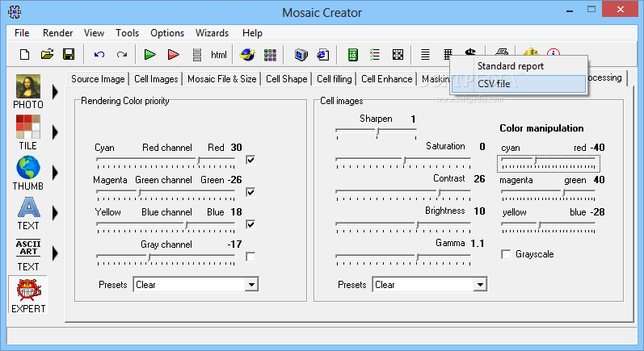Open the Help menu

tap(252, 33)
